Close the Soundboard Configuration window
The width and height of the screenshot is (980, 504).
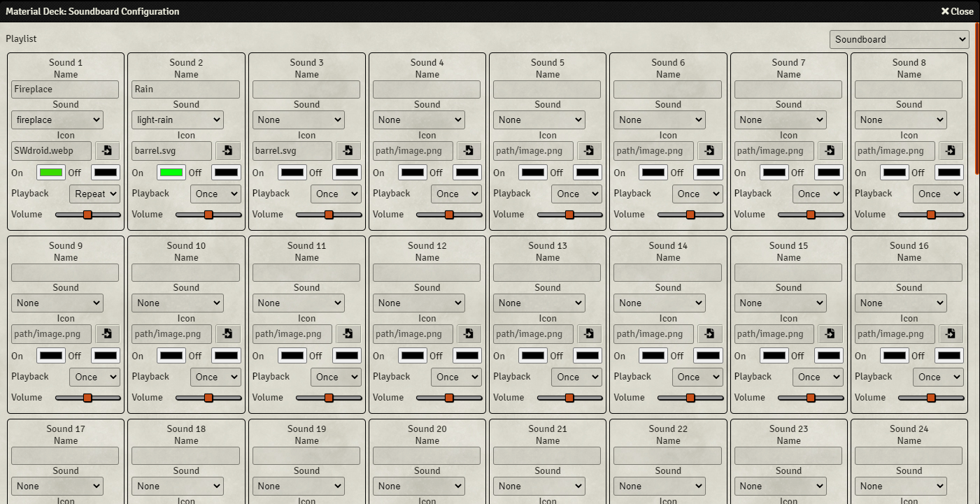(957, 11)
